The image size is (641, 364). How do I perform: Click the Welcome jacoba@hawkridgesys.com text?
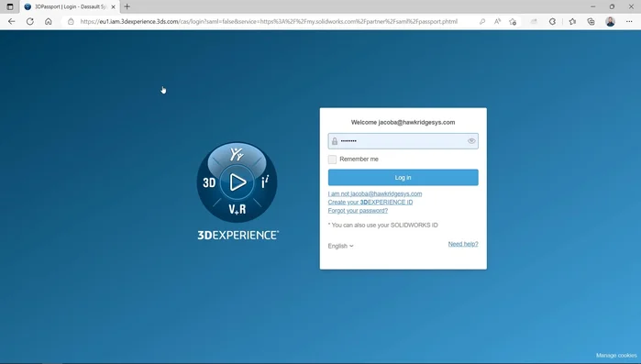coord(403,122)
